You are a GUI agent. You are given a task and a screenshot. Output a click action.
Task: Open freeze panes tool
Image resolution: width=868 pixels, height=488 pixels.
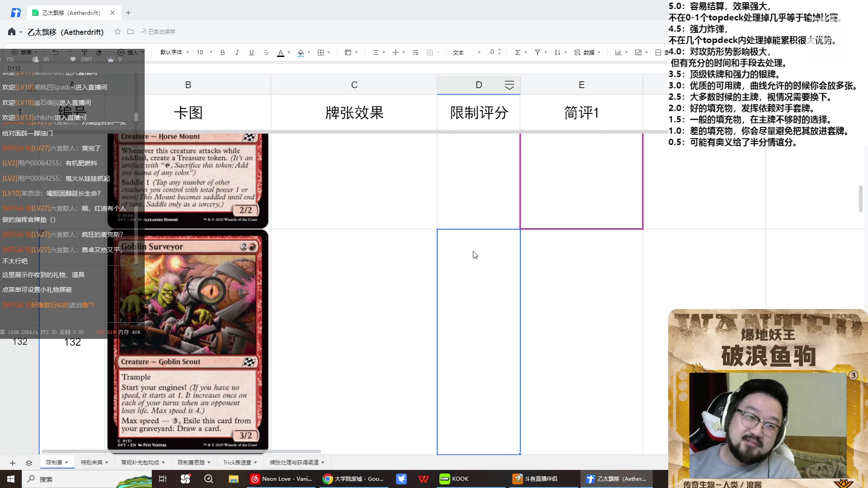click(x=348, y=52)
